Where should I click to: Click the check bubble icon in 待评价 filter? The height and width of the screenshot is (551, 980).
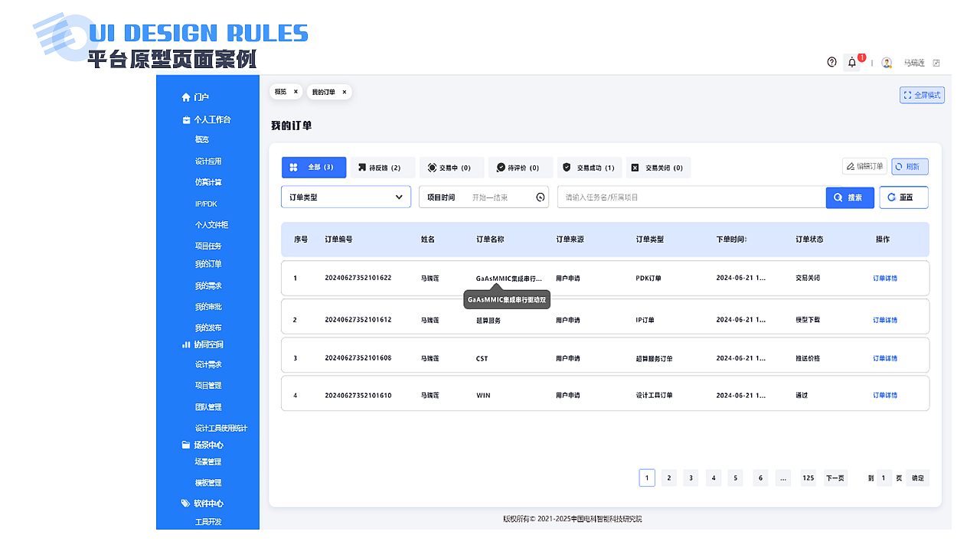pyautogui.click(x=501, y=168)
